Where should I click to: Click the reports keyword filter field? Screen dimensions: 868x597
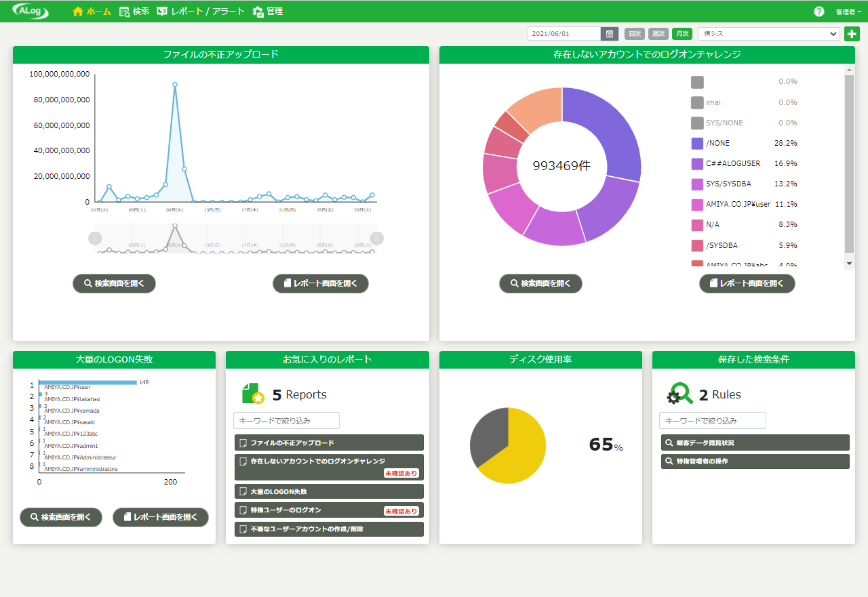[286, 421]
